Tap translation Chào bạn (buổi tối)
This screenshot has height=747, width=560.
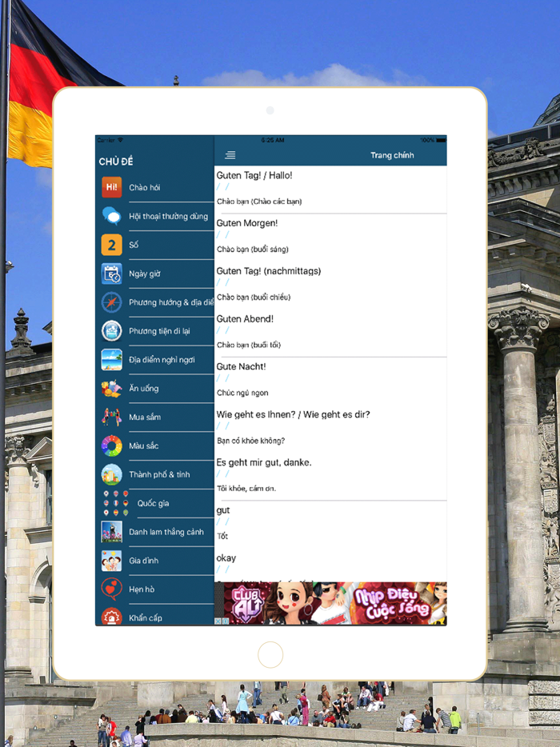[x=249, y=345]
